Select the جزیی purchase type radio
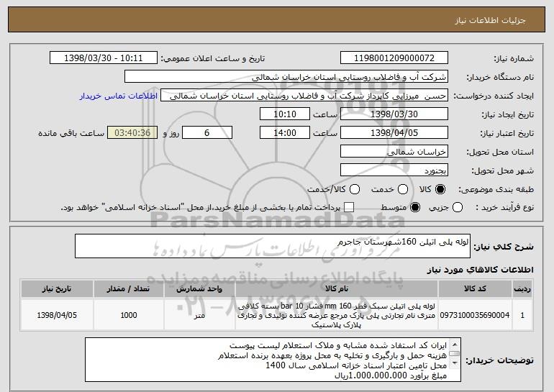Screen dimensions: 554x392 tap(457, 207)
